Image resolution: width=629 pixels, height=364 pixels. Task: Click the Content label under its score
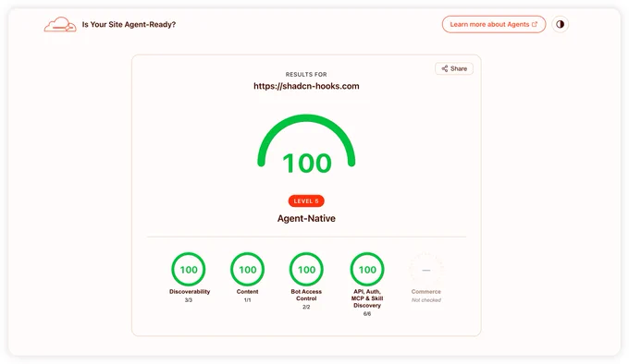(248, 292)
